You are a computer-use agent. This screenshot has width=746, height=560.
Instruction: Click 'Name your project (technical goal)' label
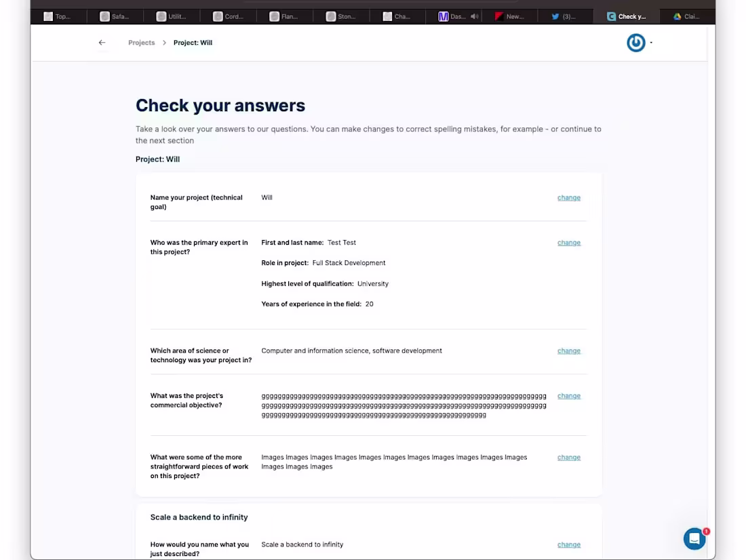click(x=196, y=202)
